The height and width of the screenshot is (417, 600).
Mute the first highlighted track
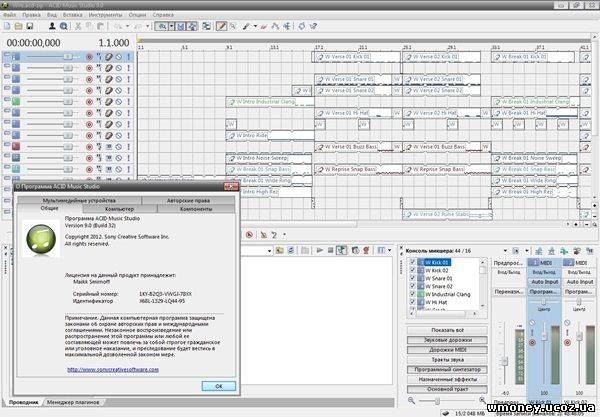pos(119,57)
